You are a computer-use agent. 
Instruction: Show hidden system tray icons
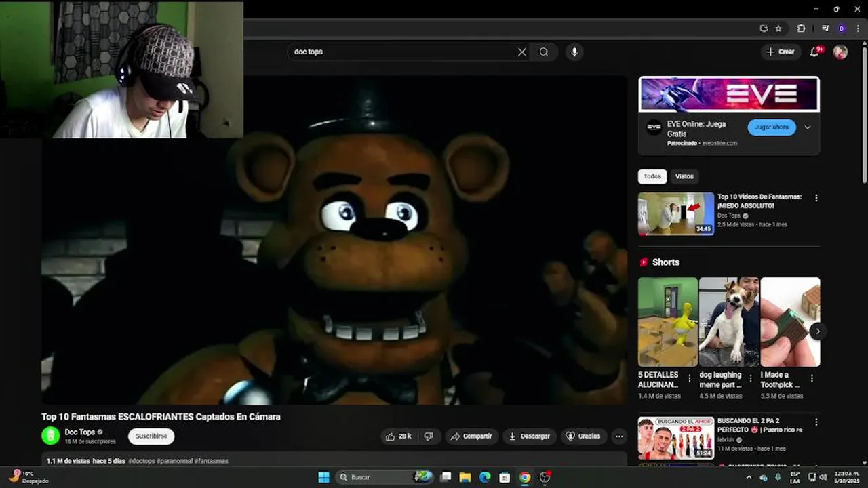click(749, 477)
